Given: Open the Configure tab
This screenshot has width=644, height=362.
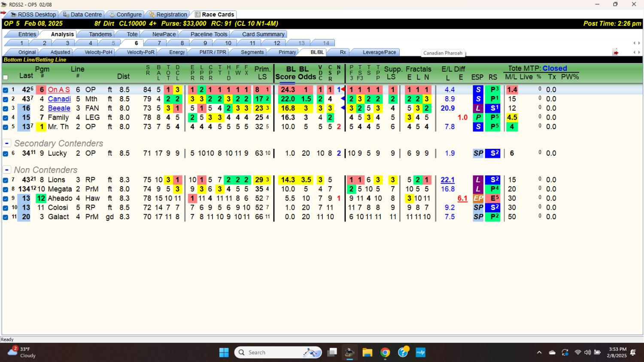Looking at the screenshot, I should (125, 15).
